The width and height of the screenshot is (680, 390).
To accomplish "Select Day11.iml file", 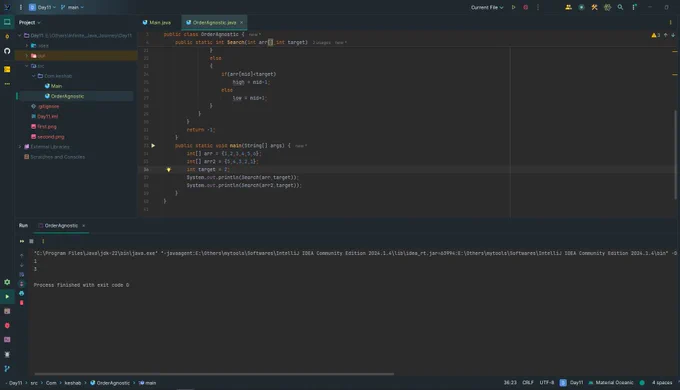I will [x=45, y=117].
